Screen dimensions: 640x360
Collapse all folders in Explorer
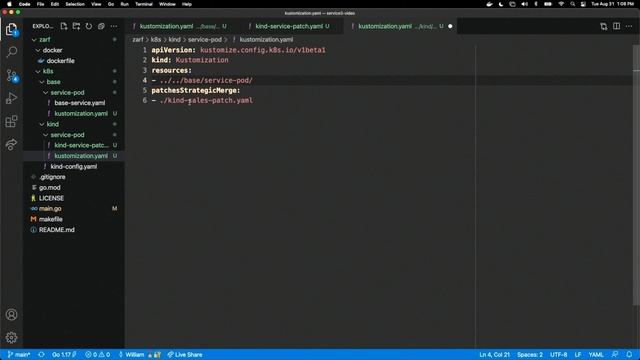pyautogui.click(x=101, y=26)
